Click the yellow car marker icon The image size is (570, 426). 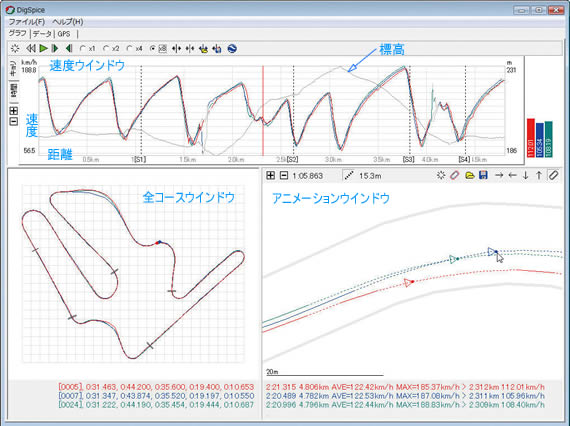tap(204, 48)
